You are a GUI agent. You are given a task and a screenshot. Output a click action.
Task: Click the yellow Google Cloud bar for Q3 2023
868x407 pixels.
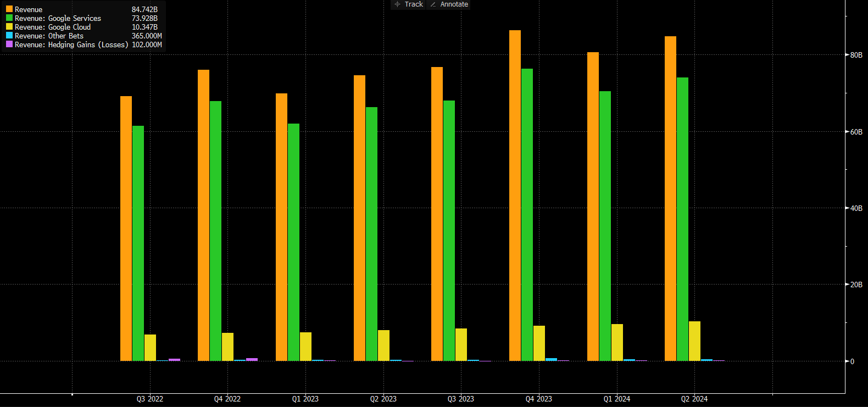click(x=461, y=344)
